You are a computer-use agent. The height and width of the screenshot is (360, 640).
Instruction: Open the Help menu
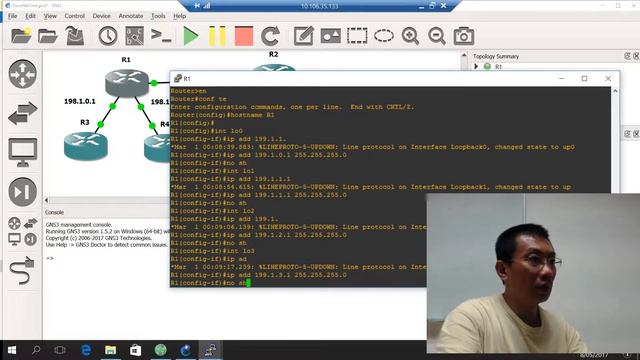click(179, 16)
